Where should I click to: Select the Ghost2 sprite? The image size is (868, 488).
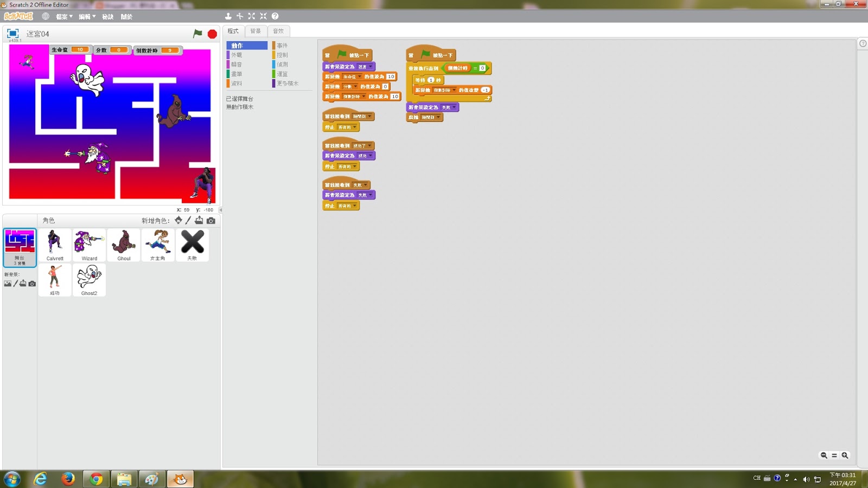[90, 280]
